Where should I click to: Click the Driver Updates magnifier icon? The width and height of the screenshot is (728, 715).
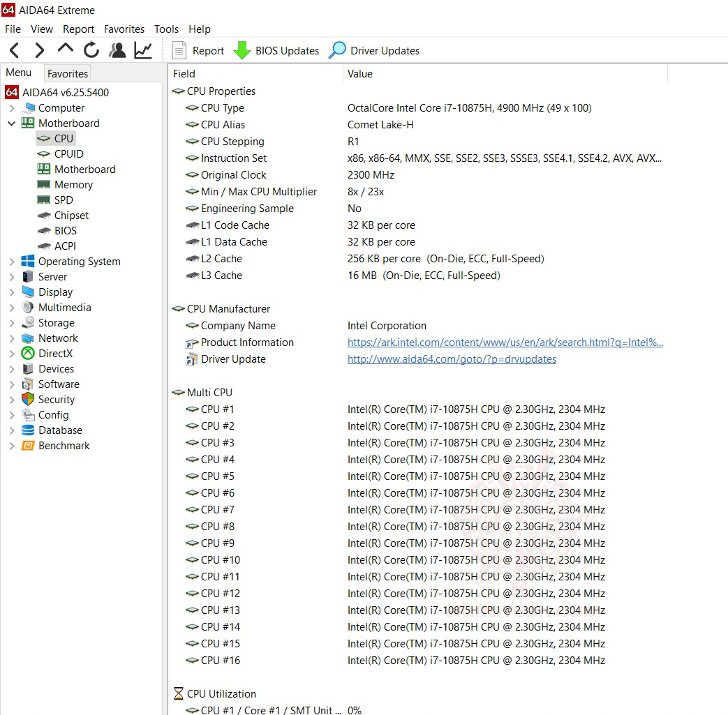pyautogui.click(x=337, y=50)
